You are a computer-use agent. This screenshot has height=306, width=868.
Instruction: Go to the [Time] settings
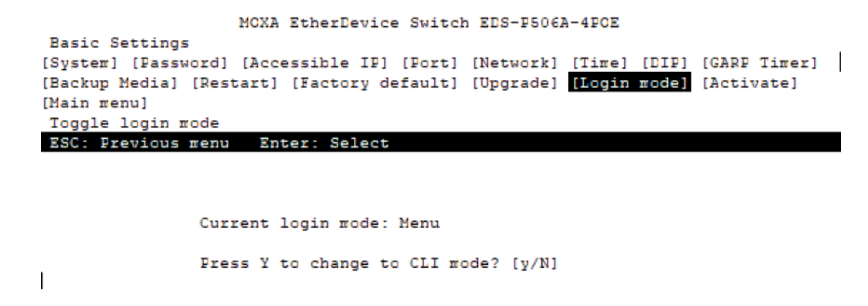(600, 63)
